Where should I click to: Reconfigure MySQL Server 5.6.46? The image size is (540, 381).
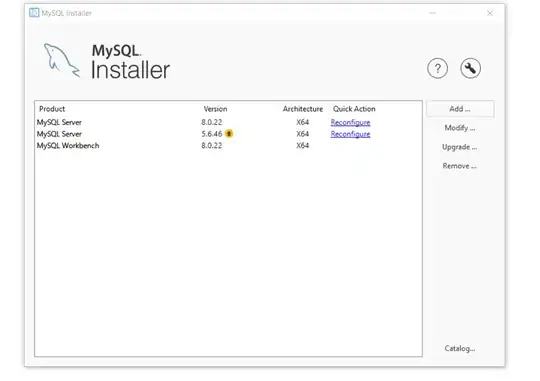(350, 134)
